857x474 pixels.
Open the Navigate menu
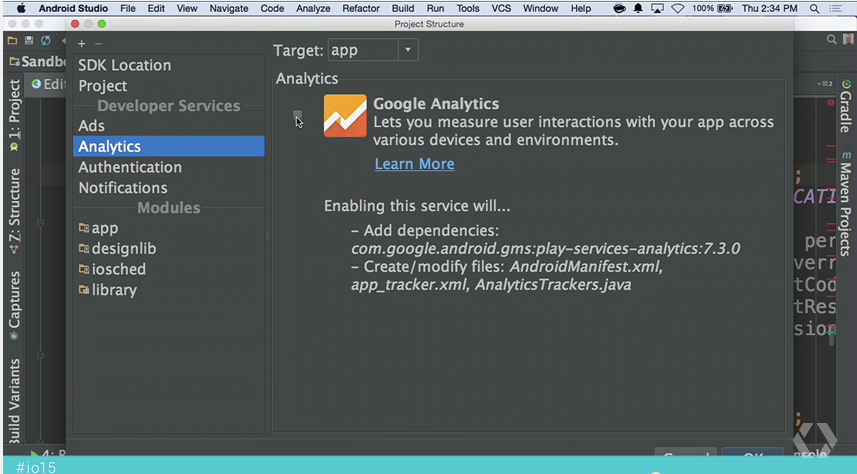click(229, 8)
